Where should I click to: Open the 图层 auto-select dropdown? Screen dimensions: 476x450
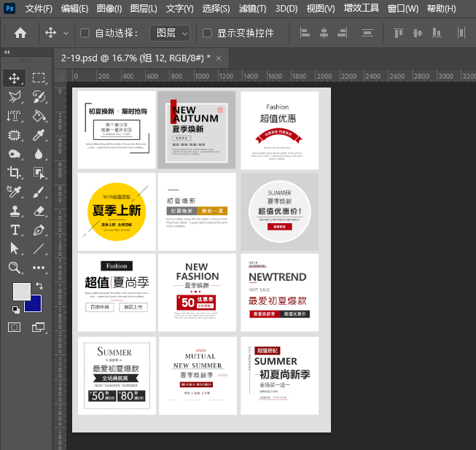pyautogui.click(x=169, y=34)
